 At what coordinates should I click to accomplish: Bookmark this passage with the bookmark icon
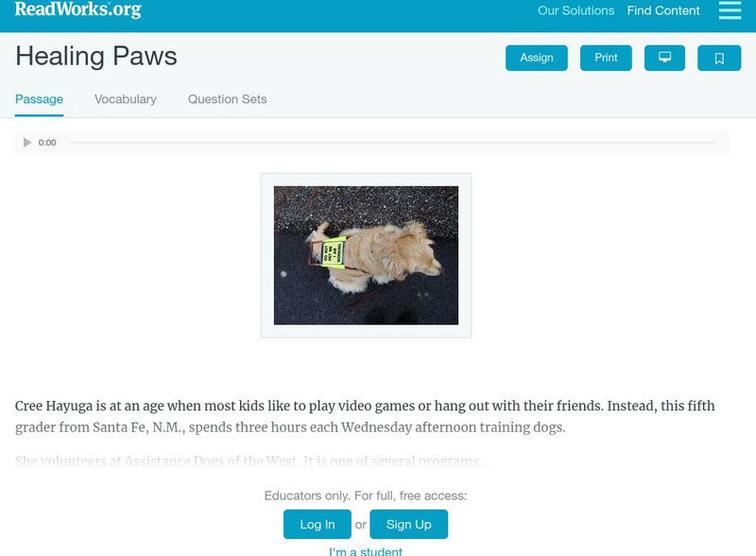(x=719, y=58)
